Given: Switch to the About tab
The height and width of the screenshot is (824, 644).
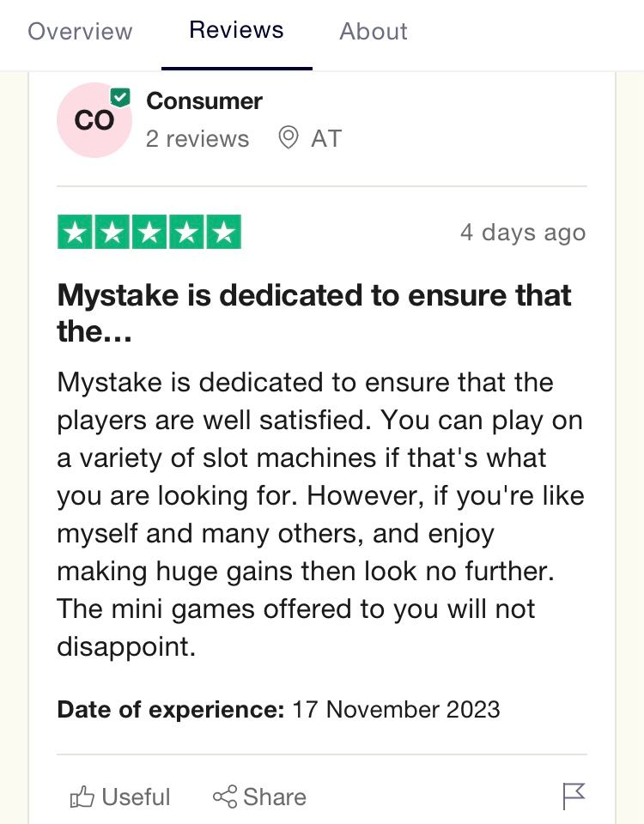Looking at the screenshot, I should [374, 32].
